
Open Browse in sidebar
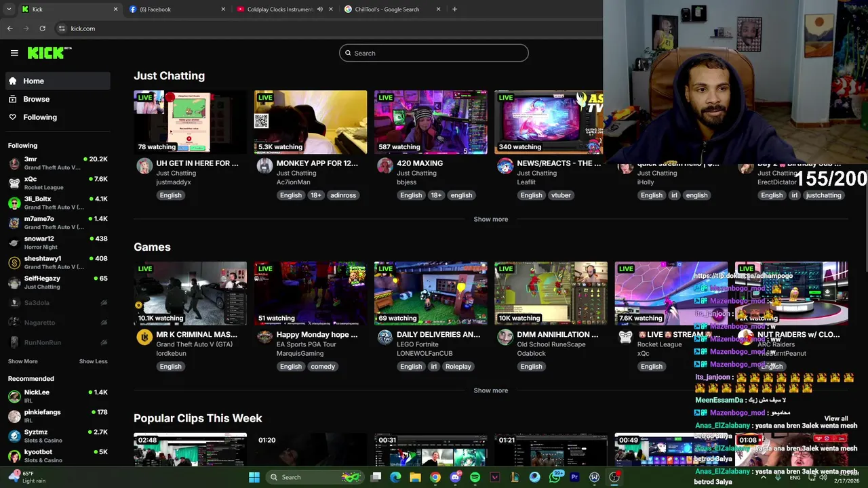pyautogui.click(x=58, y=99)
